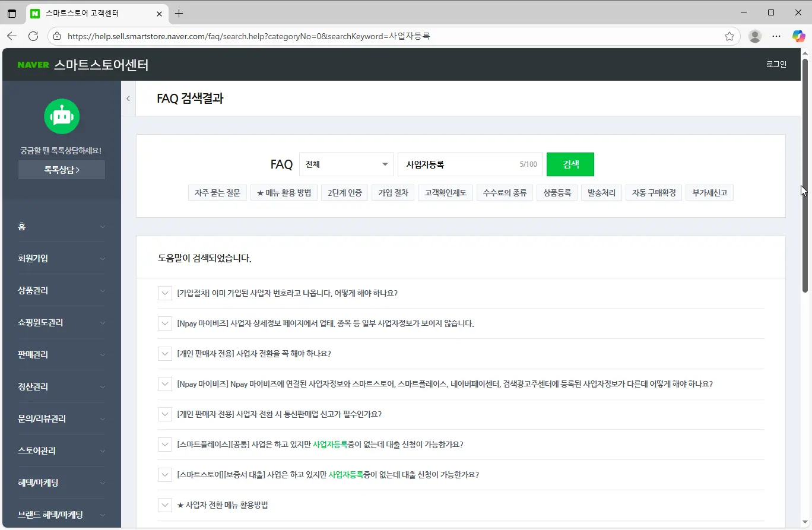Expand the 브랜드 혜택/마케팅 sidebar menu
This screenshot has width=812, height=530.
click(62, 515)
